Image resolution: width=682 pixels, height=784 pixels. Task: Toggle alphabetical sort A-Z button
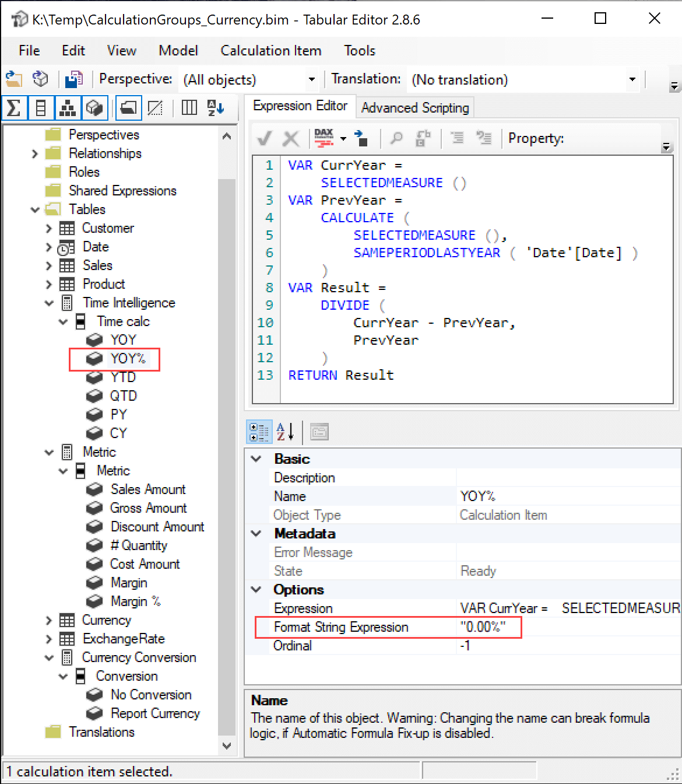coord(216,107)
